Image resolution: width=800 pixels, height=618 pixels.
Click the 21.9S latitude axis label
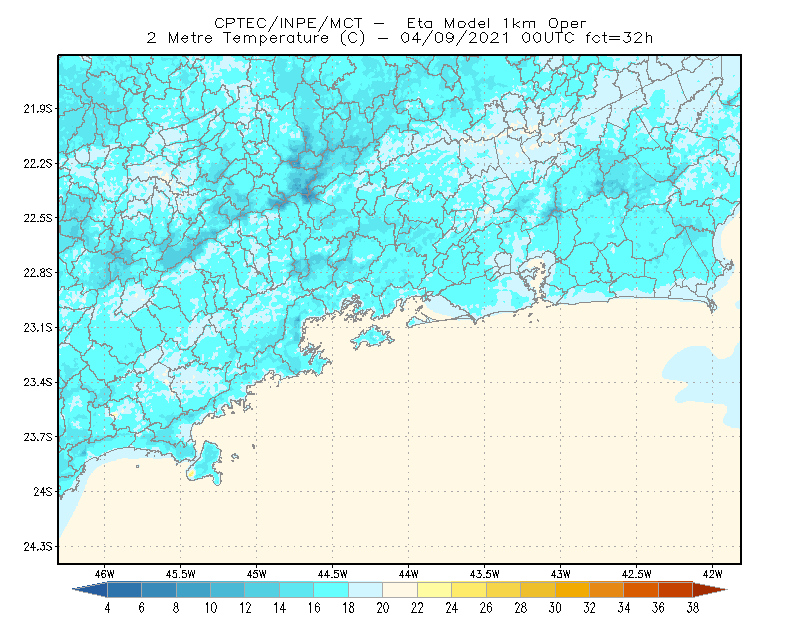pos(37,109)
